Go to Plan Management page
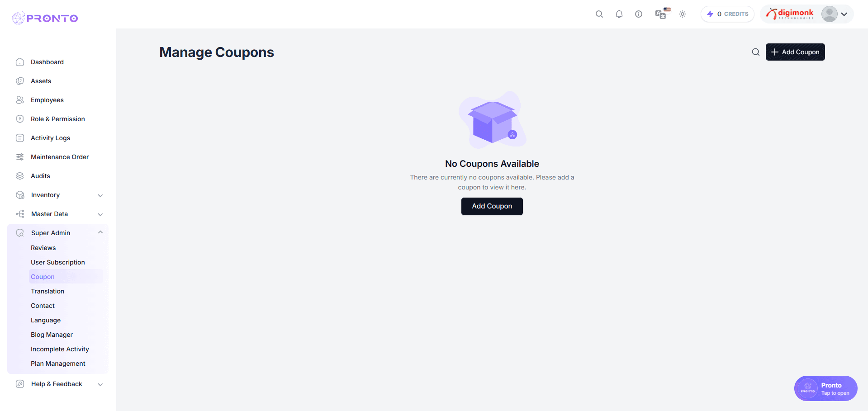868x411 pixels. tap(58, 364)
